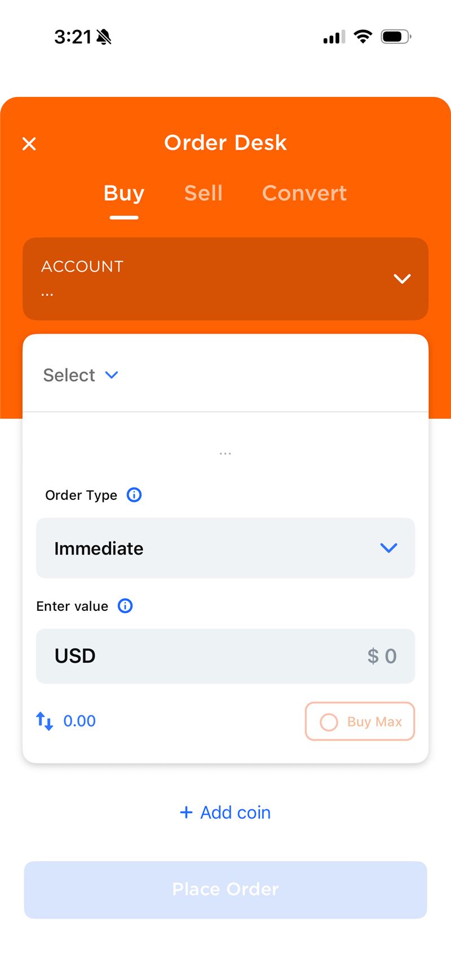The width and height of the screenshot is (451, 980).
Task: Toggle the Buy Max radio option
Action: pos(329,722)
